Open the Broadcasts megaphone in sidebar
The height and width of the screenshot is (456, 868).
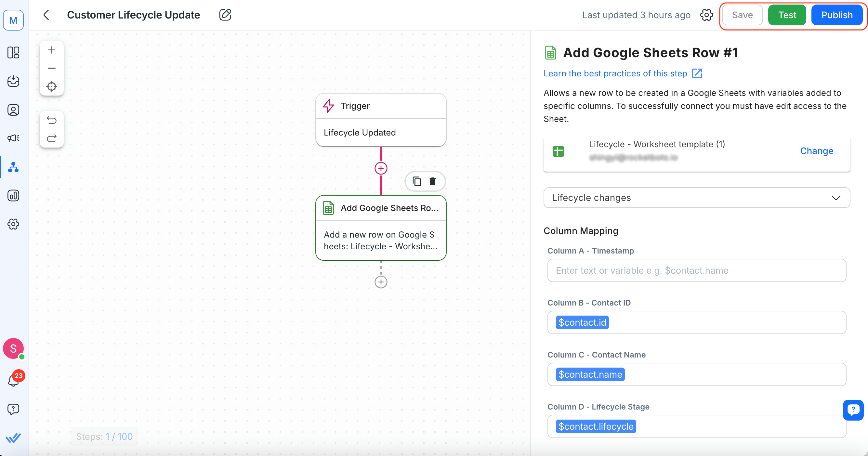coord(13,138)
